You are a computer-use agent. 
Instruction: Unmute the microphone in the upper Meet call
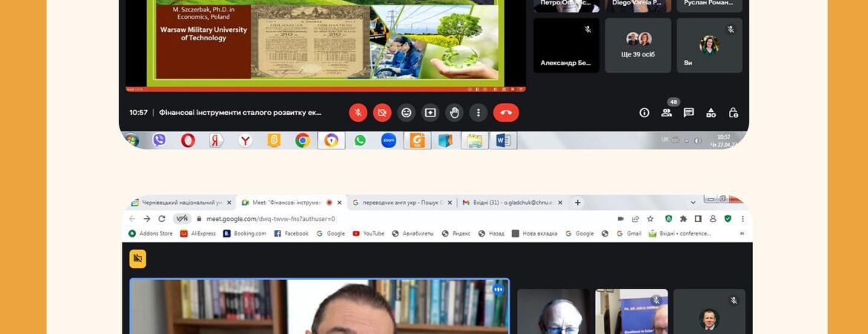358,112
